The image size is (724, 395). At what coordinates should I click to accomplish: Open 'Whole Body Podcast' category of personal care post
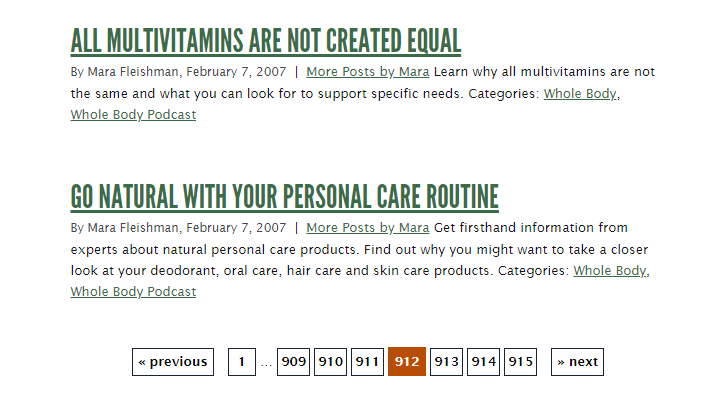point(133,292)
